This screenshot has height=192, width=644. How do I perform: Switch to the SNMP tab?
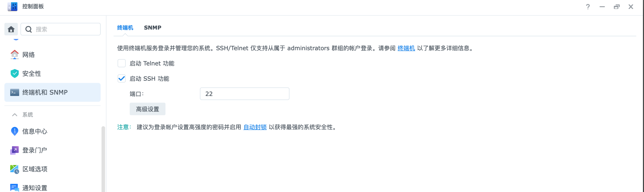pyautogui.click(x=153, y=27)
